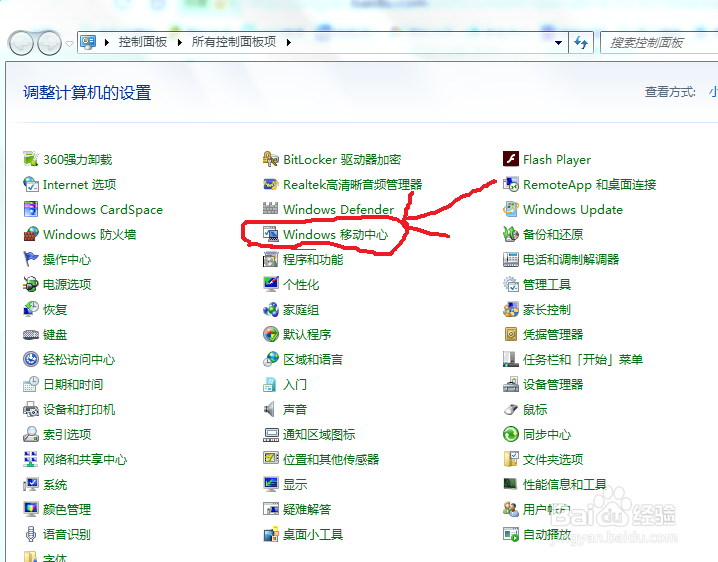
Task: Open the 位置和其他传感器 link
Action: (331, 459)
